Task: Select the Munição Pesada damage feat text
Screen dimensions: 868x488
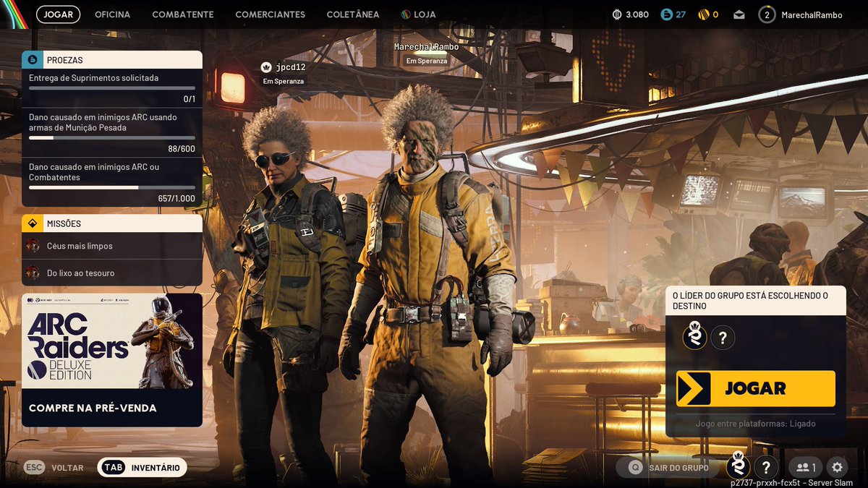Action: 103,122
